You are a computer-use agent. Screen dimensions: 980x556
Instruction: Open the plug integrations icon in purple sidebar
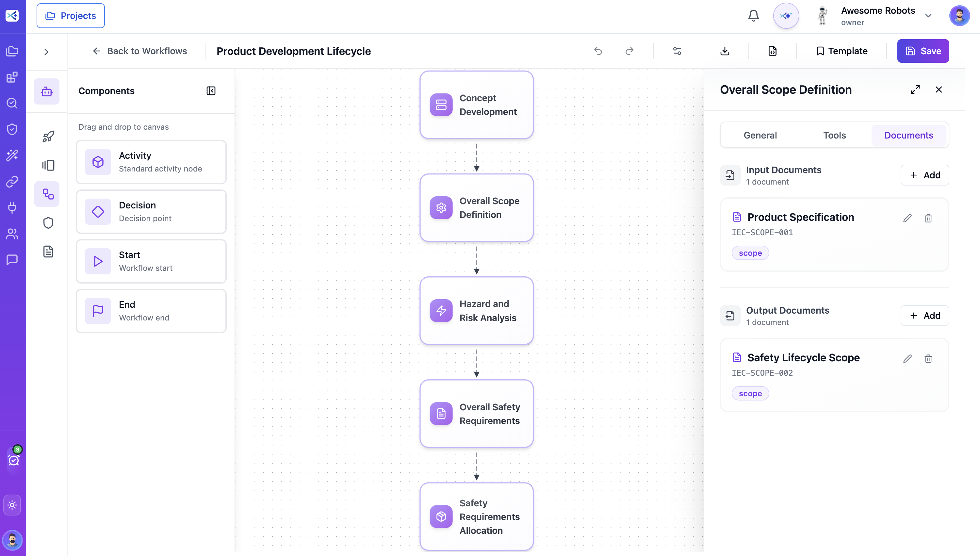(x=12, y=208)
